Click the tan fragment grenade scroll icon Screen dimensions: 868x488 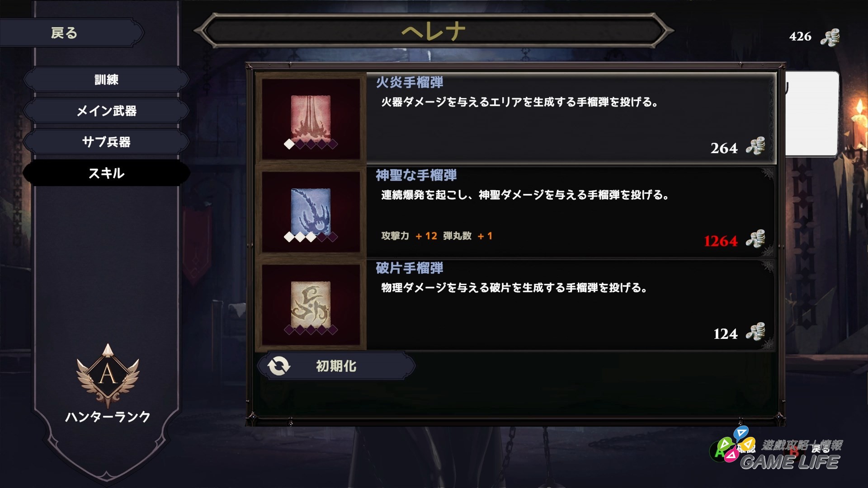click(x=311, y=304)
